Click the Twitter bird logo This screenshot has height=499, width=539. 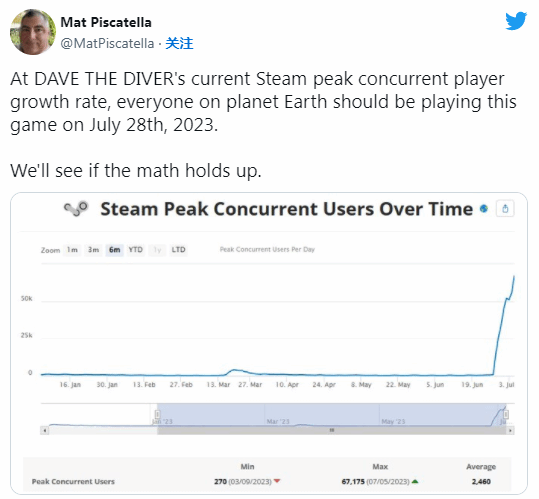pyautogui.click(x=516, y=21)
